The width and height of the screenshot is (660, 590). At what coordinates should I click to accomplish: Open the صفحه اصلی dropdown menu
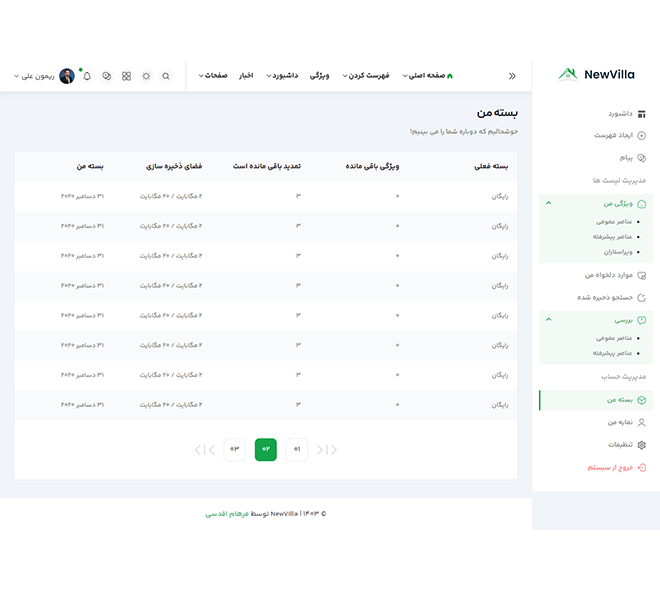pyautogui.click(x=427, y=76)
